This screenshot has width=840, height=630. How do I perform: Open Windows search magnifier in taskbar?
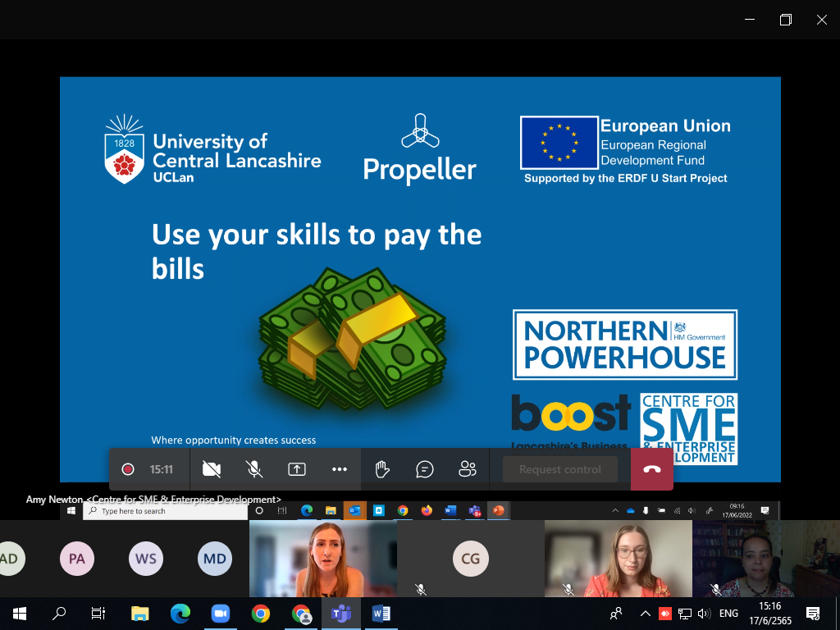(59, 614)
